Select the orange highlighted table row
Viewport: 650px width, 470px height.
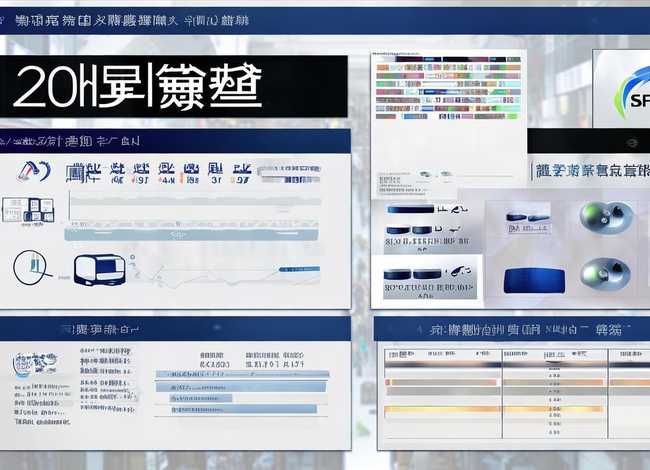516,382
